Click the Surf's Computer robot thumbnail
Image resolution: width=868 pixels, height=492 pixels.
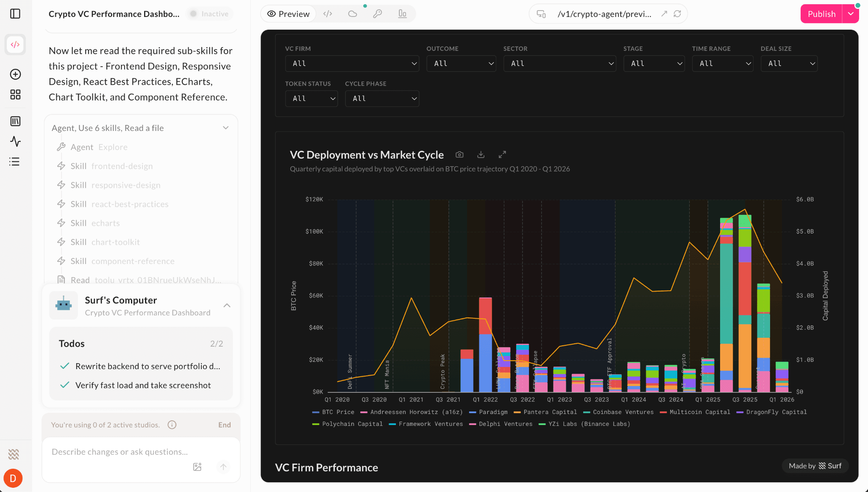coord(64,305)
